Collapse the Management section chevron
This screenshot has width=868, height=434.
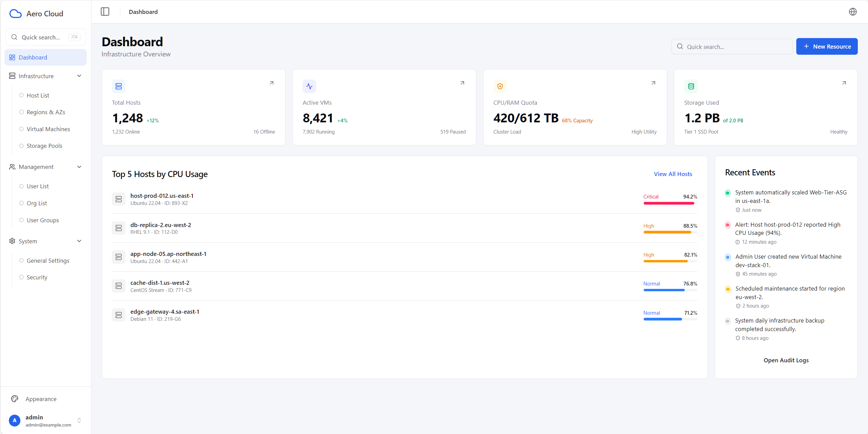pos(79,167)
